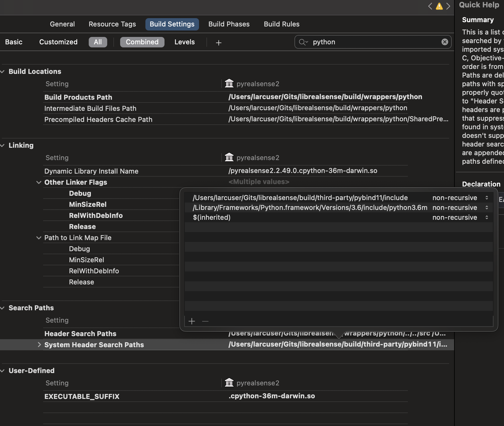The width and height of the screenshot is (504, 426).
Task: Show only Basic settings
Action: point(14,42)
